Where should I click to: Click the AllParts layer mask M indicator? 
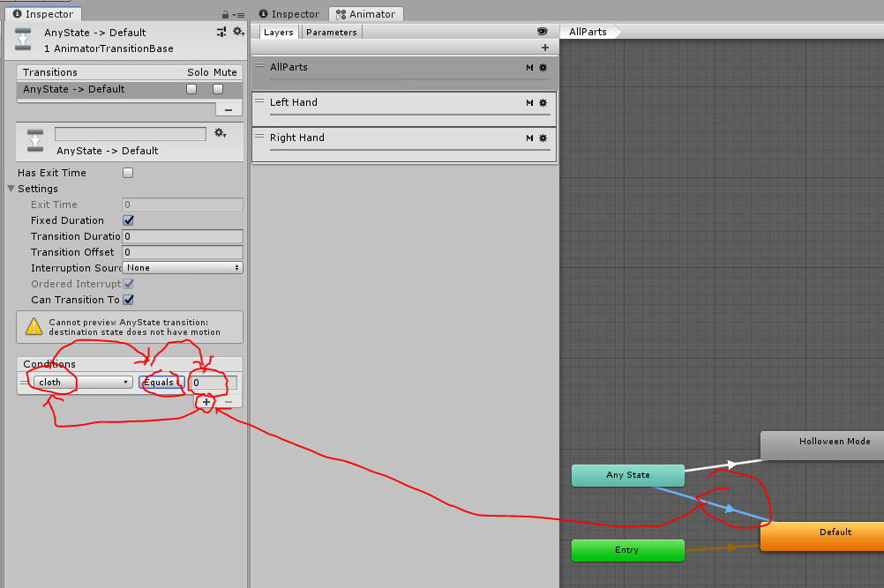pyautogui.click(x=529, y=68)
